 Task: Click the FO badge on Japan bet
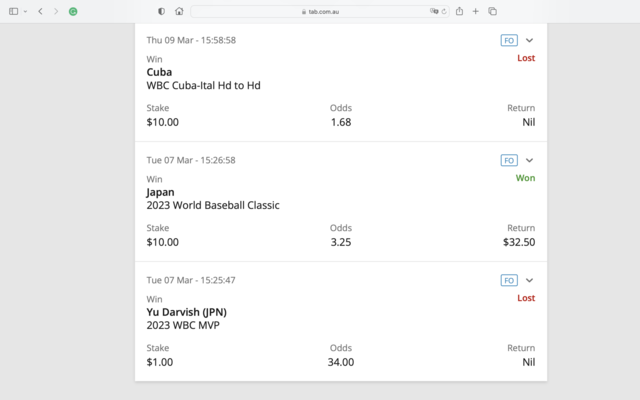[509, 160]
